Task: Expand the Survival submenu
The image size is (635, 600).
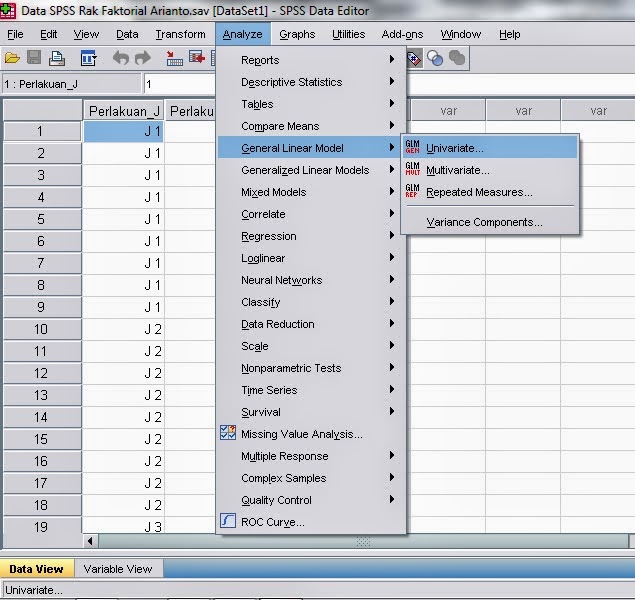Action: pos(311,412)
